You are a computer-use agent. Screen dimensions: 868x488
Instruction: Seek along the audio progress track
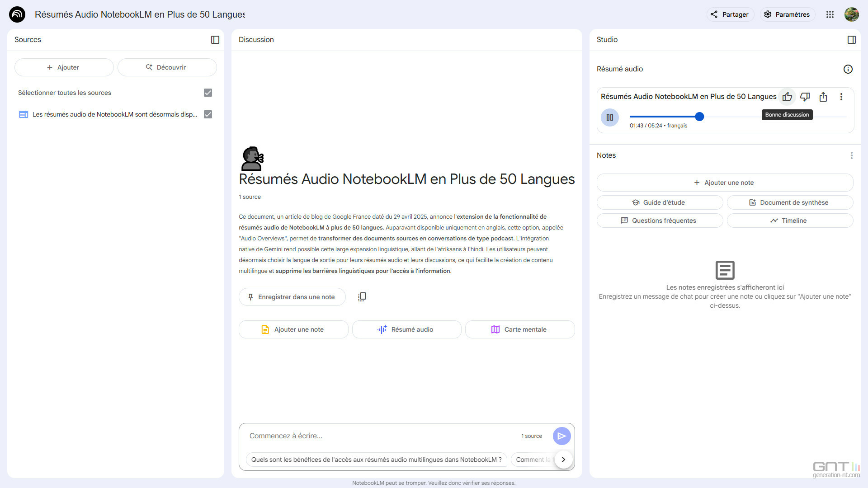coord(738,117)
